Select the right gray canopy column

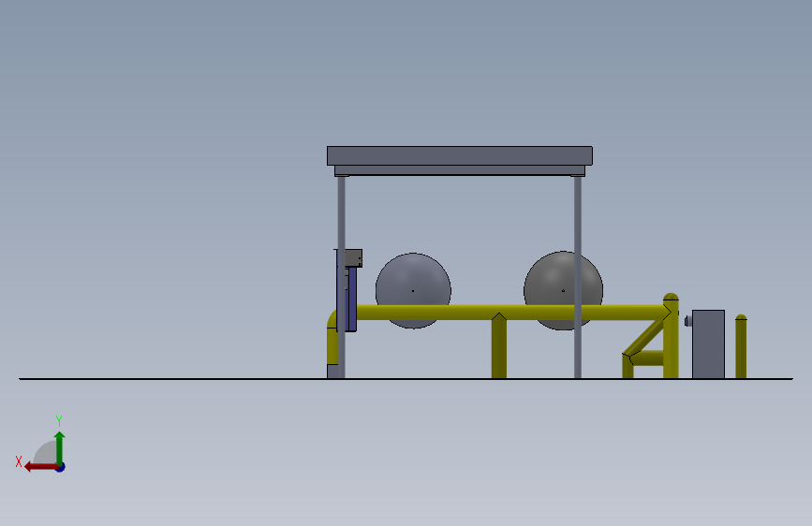[578, 277]
